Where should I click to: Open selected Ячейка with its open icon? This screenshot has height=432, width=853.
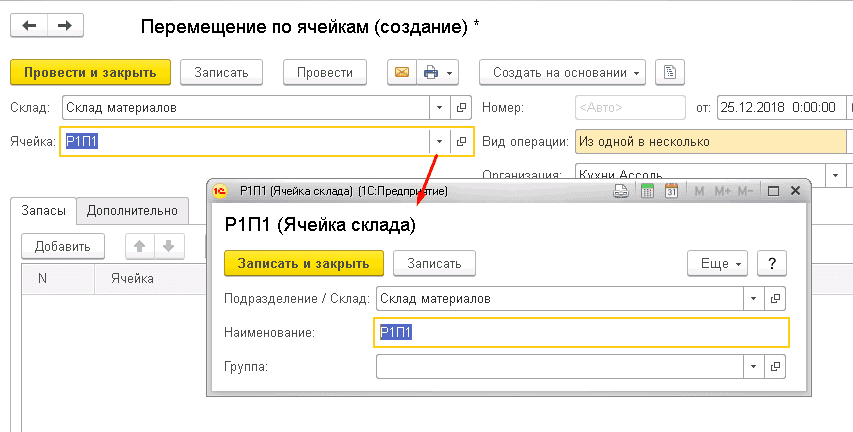(x=461, y=141)
